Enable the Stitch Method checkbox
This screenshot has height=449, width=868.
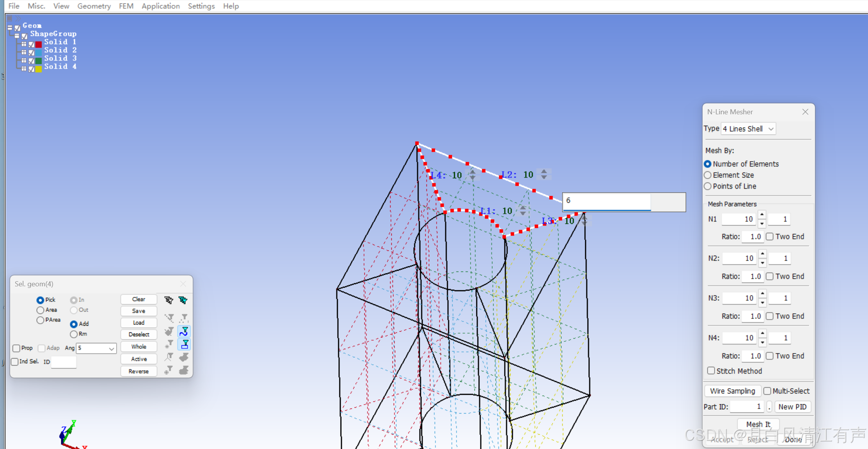click(711, 371)
